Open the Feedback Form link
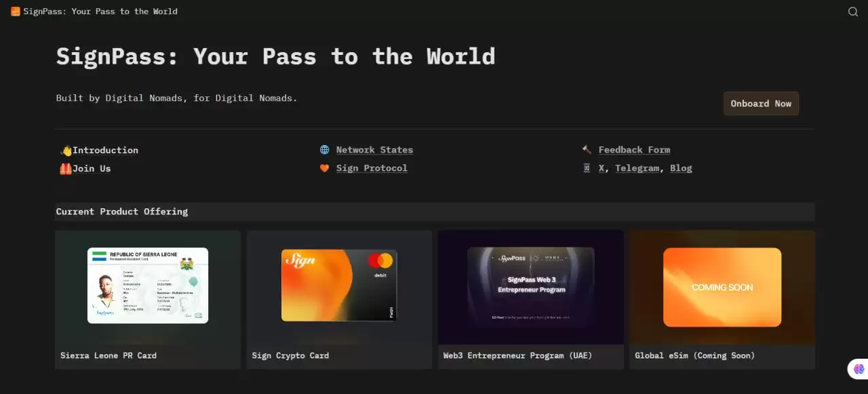 coord(634,150)
